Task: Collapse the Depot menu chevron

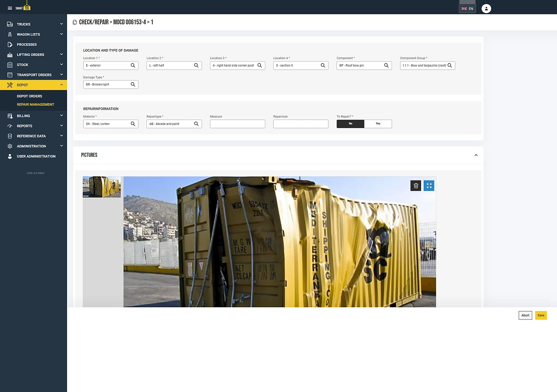Action: click(61, 85)
